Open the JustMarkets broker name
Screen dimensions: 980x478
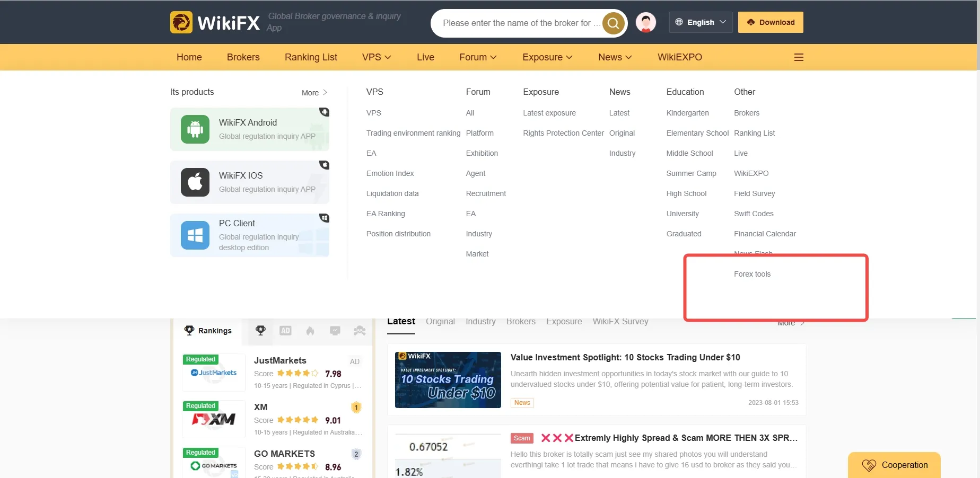coord(280,360)
